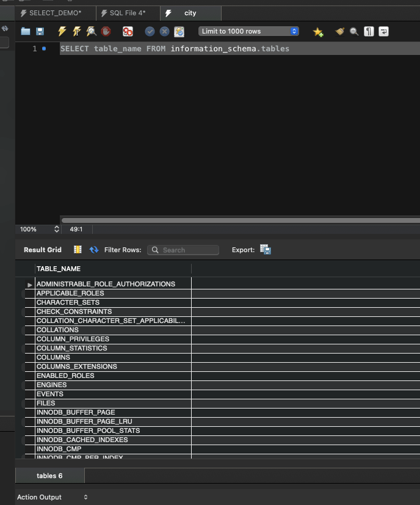This screenshot has width=420, height=505.
Task: Save the SQL script to file
Action: click(40, 31)
